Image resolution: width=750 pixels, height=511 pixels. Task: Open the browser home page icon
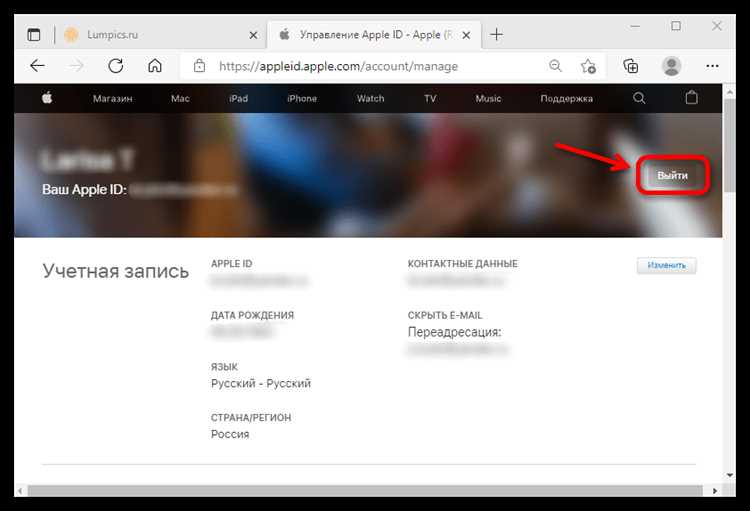[x=154, y=66]
